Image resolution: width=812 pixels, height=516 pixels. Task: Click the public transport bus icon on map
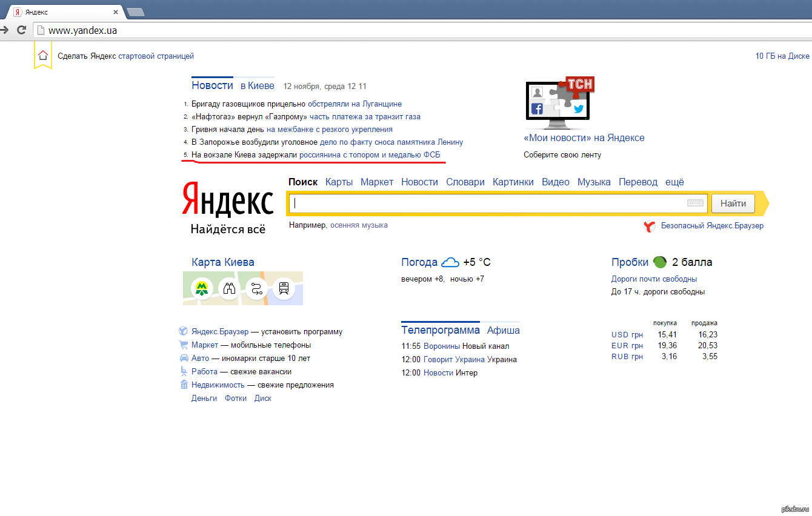tap(284, 288)
